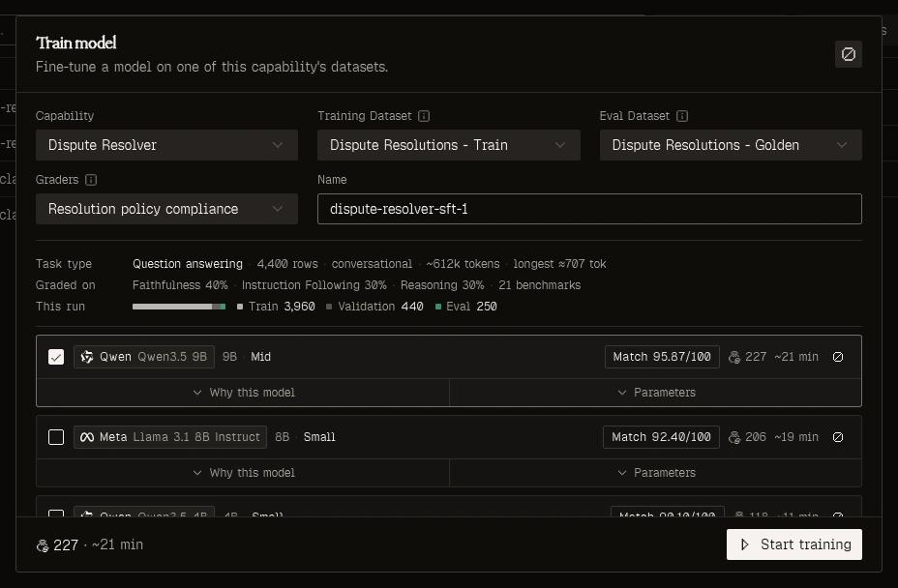Click 21 benchmarks text
The image size is (898, 588).
point(540,285)
